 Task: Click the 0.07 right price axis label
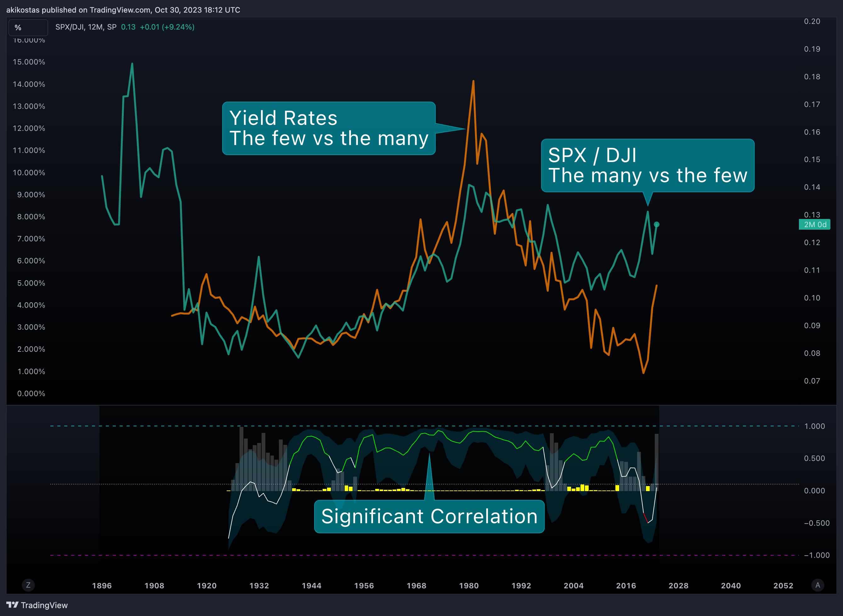coord(812,381)
